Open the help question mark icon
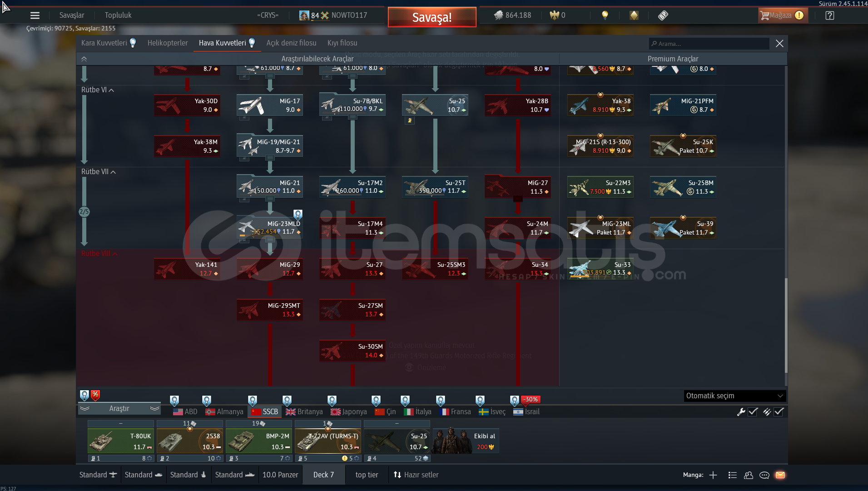The image size is (868, 491). click(830, 15)
